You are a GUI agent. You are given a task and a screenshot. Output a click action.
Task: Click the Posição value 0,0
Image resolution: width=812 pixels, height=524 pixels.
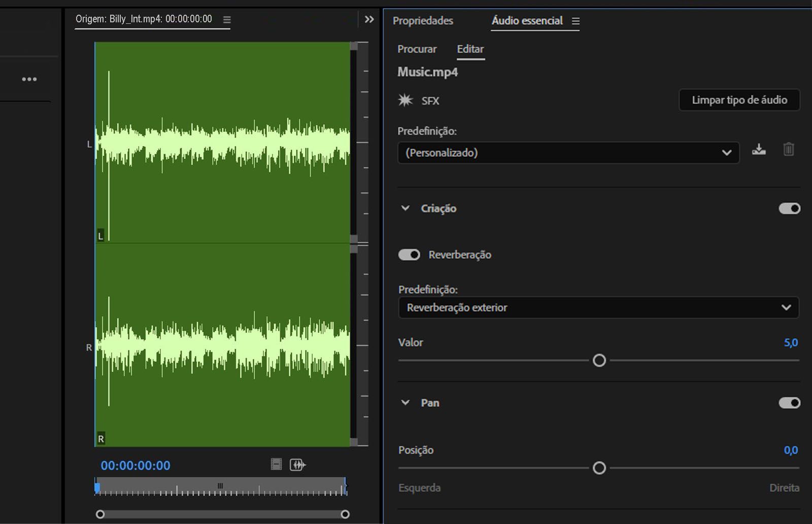coord(791,450)
